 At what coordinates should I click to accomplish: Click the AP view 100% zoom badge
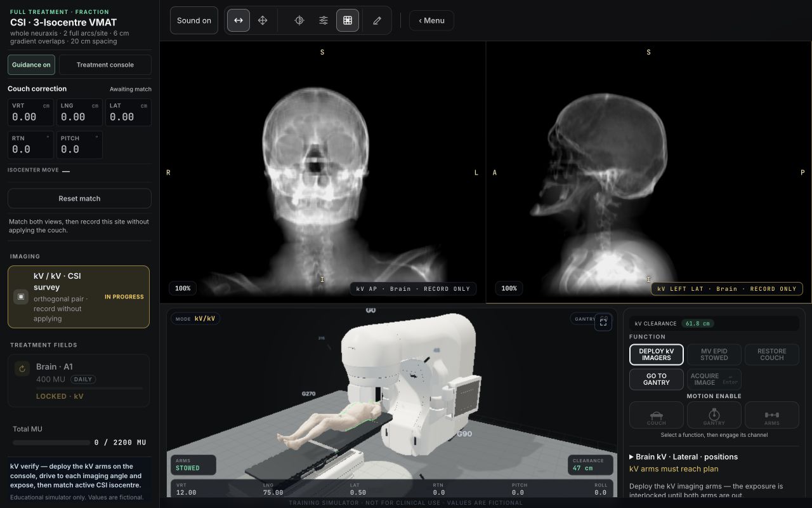coord(183,288)
